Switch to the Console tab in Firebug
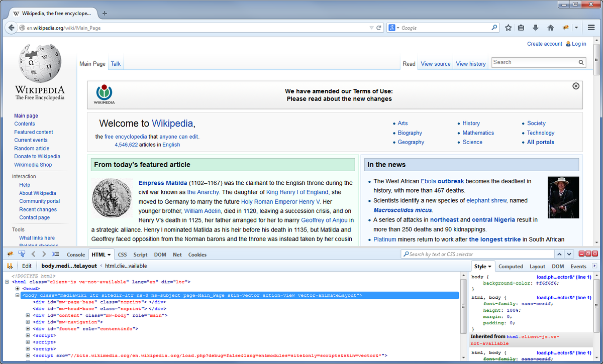 click(x=76, y=254)
